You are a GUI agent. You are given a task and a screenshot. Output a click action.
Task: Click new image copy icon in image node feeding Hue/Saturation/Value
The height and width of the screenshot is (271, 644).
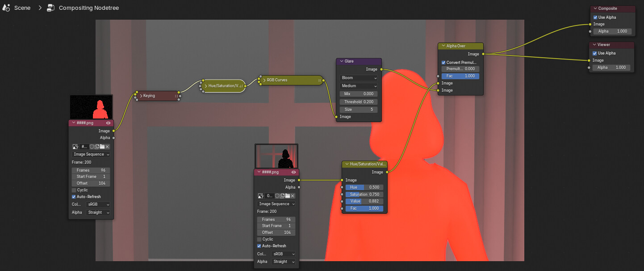click(x=282, y=196)
